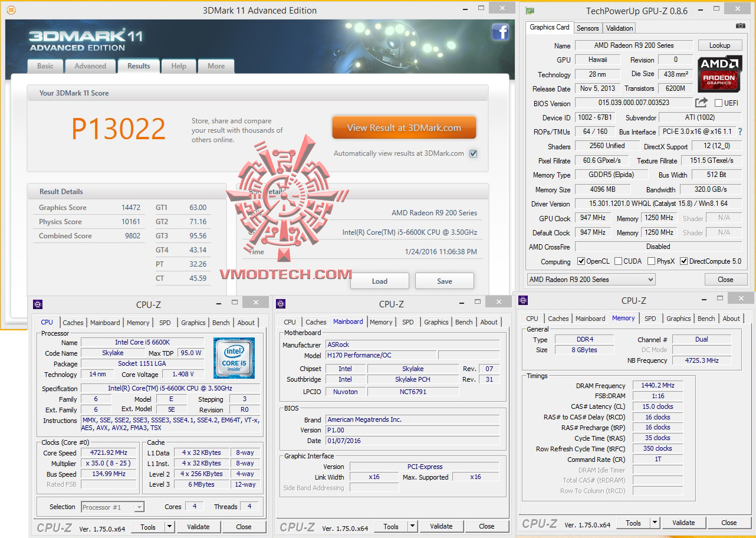Click the Bus Interface question mark in GPU-Z
The image size is (756, 538).
coord(740,132)
